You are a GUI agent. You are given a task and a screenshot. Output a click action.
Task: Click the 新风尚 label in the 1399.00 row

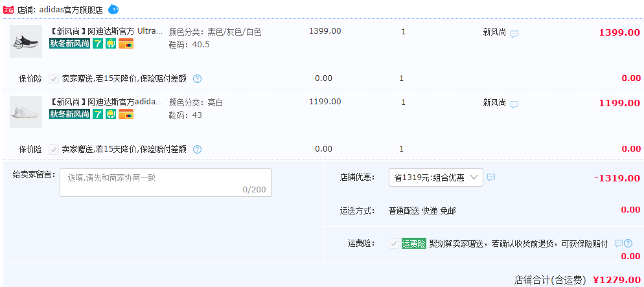(x=494, y=33)
